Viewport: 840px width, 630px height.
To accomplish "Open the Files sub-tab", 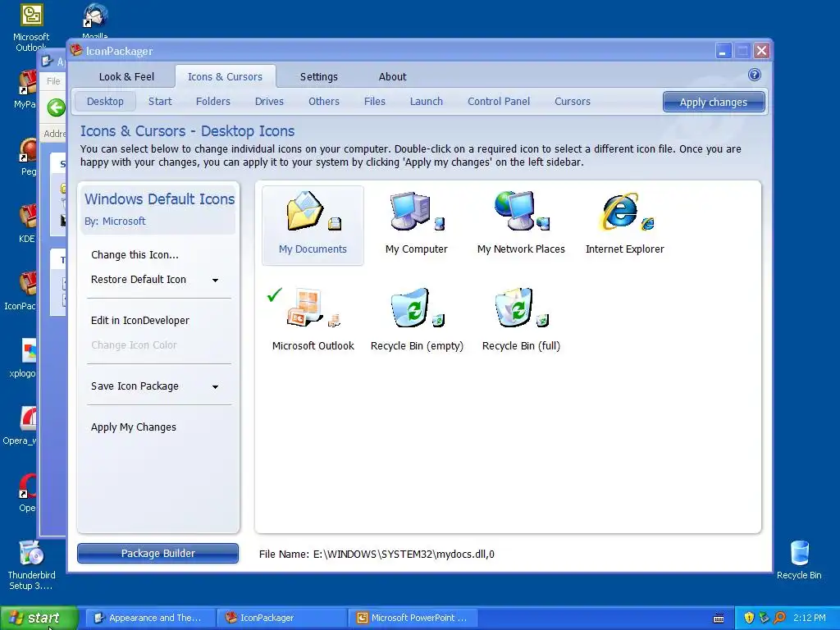I will (374, 101).
